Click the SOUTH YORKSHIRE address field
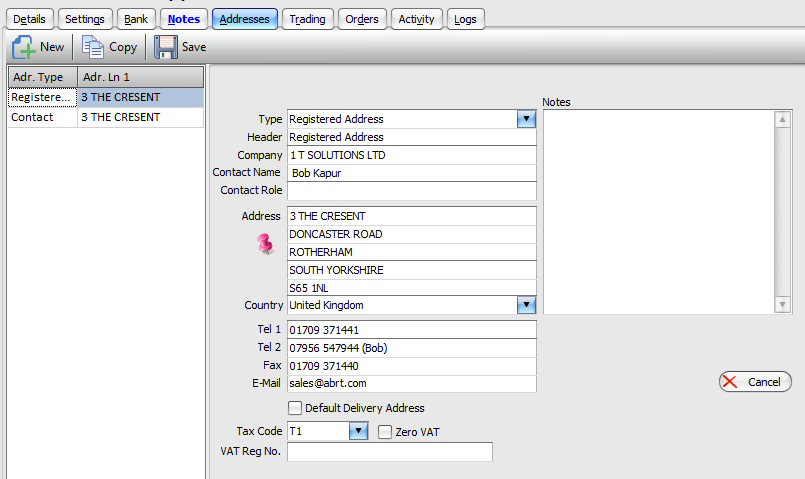The height and width of the screenshot is (479, 805). pyautogui.click(x=412, y=270)
